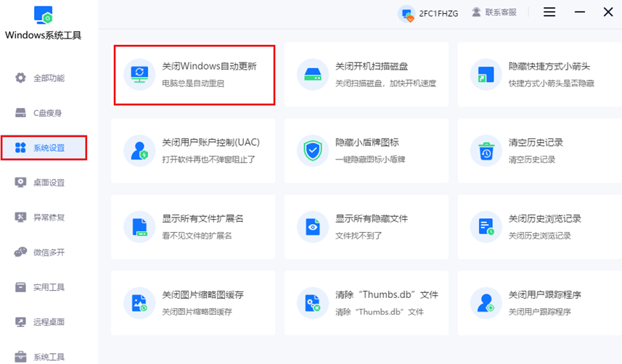The height and width of the screenshot is (364, 622).
Task: Click description text 文件找不到了
Action: point(359,236)
